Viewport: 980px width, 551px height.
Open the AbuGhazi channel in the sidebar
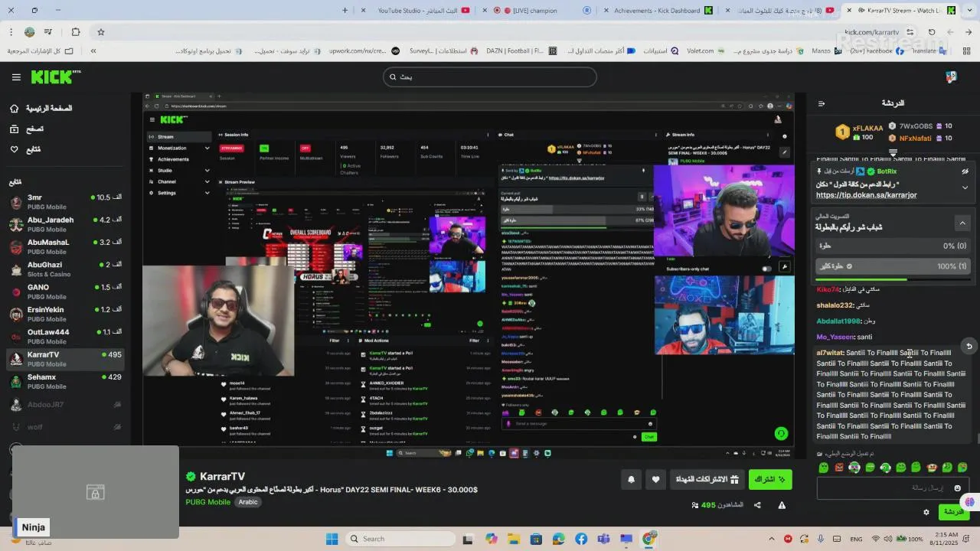pos(64,269)
